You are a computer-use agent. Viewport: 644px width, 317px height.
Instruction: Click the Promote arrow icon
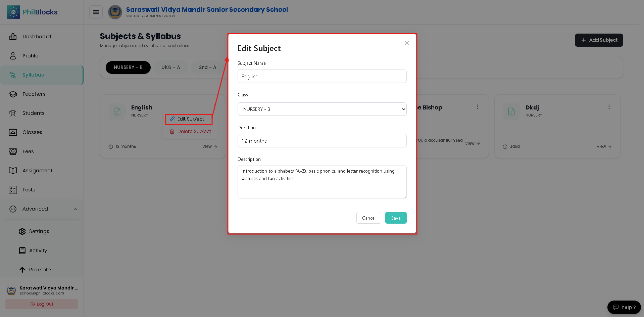(x=22, y=270)
